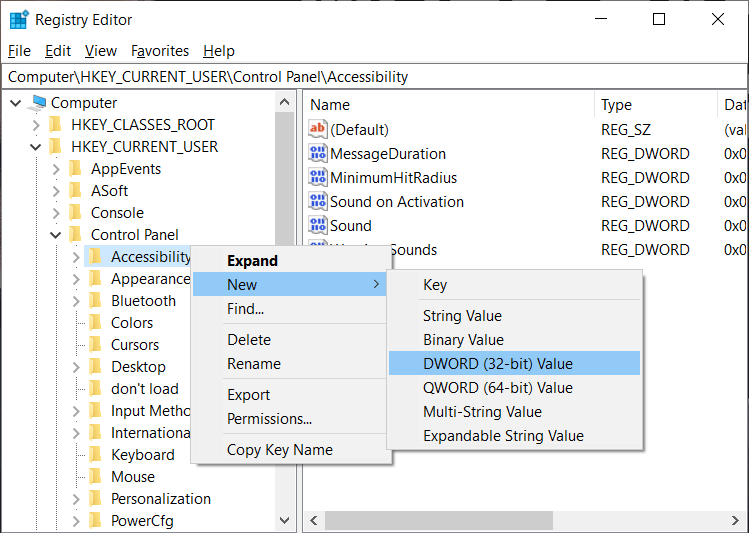Expand the Console key

tap(56, 213)
